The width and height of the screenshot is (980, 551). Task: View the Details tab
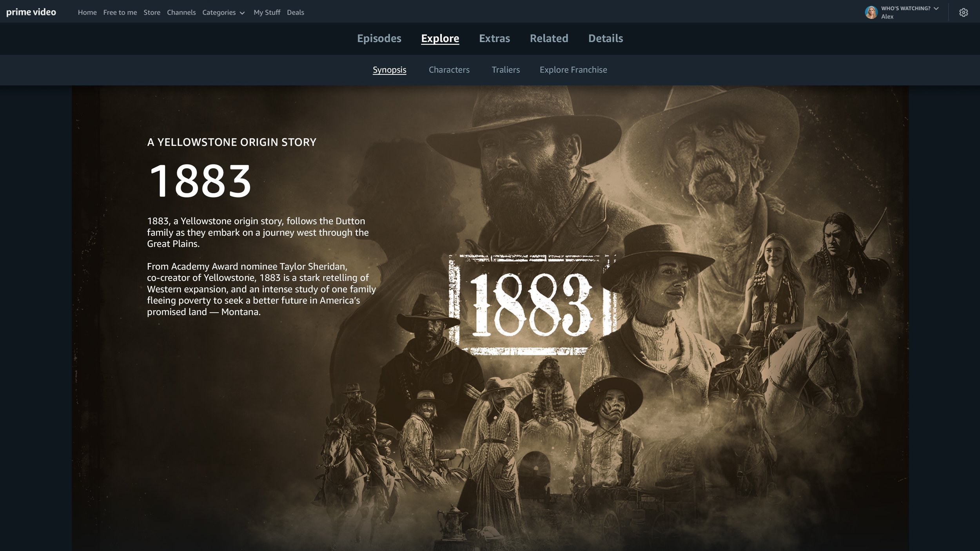[605, 38]
